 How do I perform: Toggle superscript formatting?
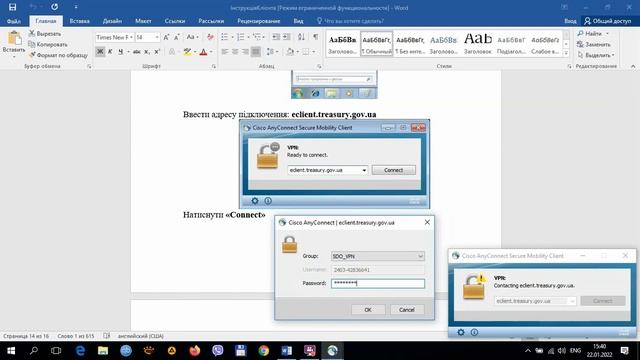coord(157,52)
